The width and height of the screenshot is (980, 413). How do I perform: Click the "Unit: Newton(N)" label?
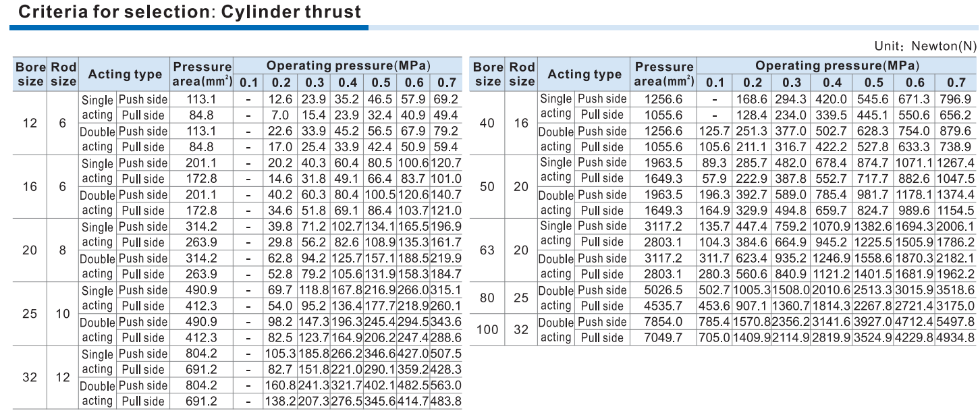pos(925,47)
